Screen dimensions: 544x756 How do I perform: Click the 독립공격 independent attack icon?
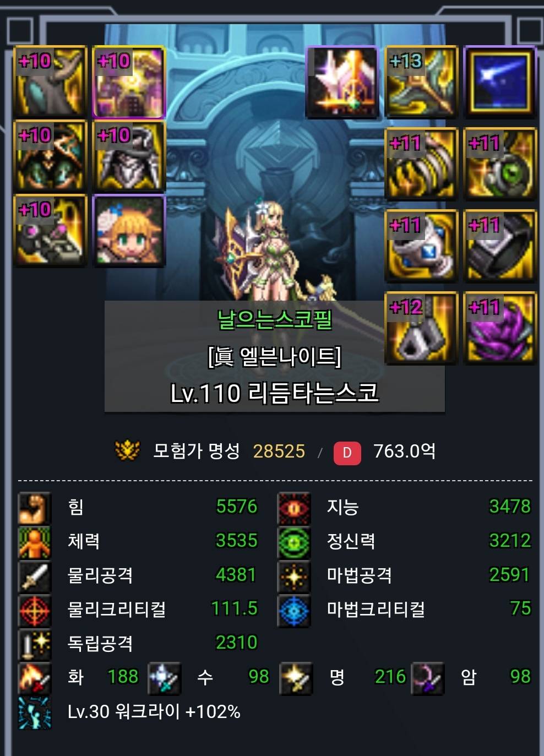click(35, 644)
